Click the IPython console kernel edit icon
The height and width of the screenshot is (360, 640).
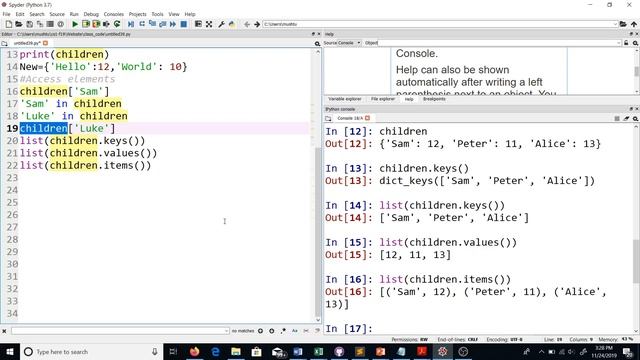[626, 118]
